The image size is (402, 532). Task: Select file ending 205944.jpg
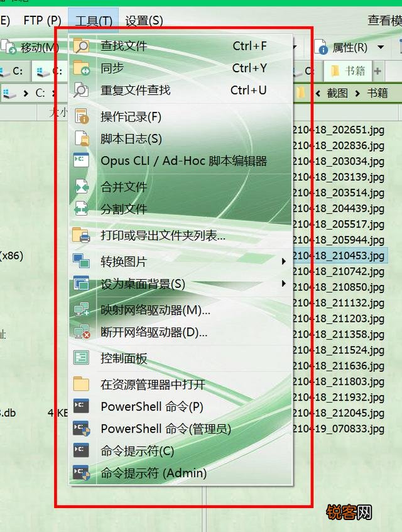pos(339,240)
